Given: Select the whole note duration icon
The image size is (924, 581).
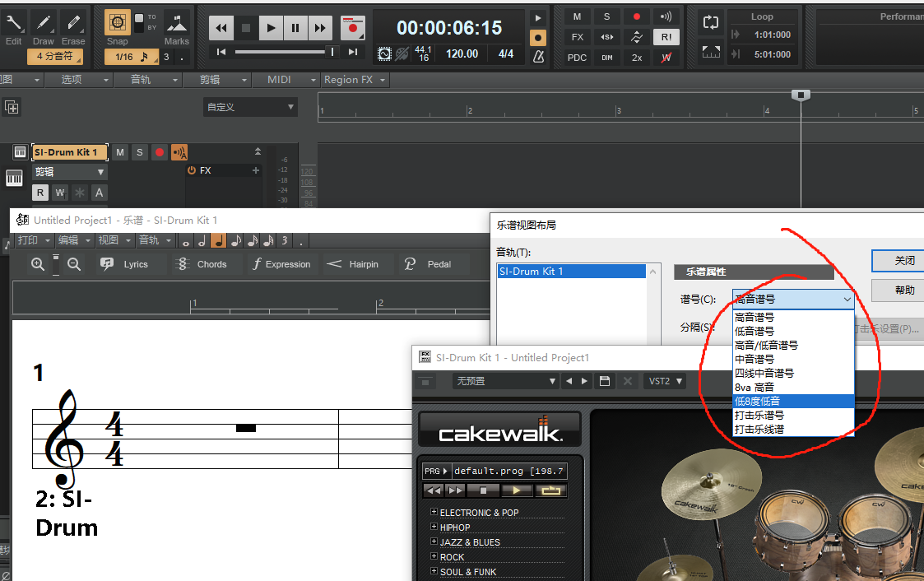Looking at the screenshot, I should (186, 240).
